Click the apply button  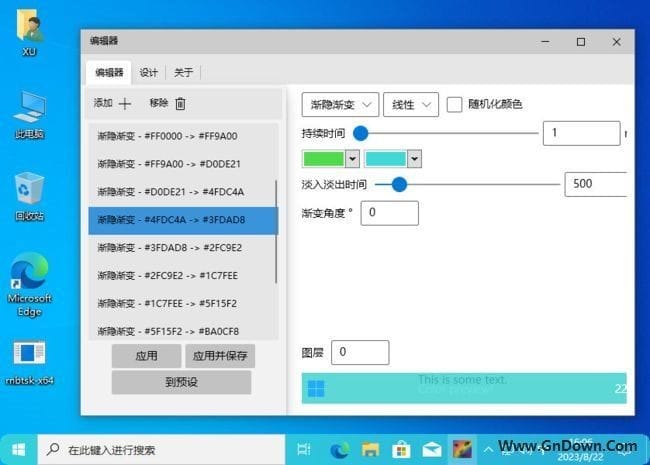point(146,356)
